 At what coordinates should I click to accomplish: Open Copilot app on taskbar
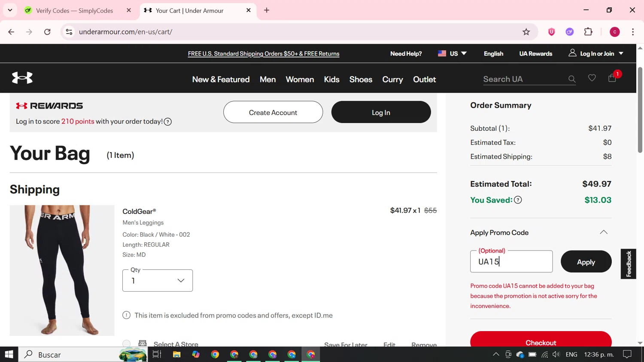pyautogui.click(x=196, y=355)
